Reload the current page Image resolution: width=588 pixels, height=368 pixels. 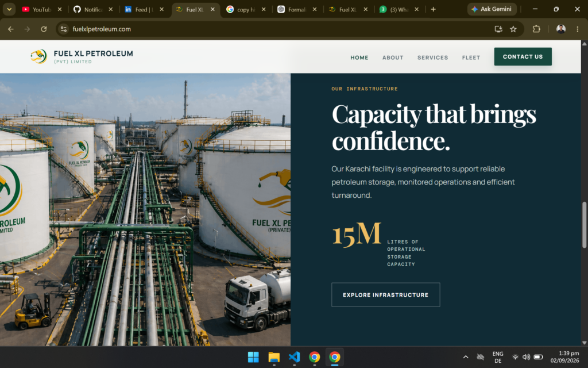click(44, 29)
